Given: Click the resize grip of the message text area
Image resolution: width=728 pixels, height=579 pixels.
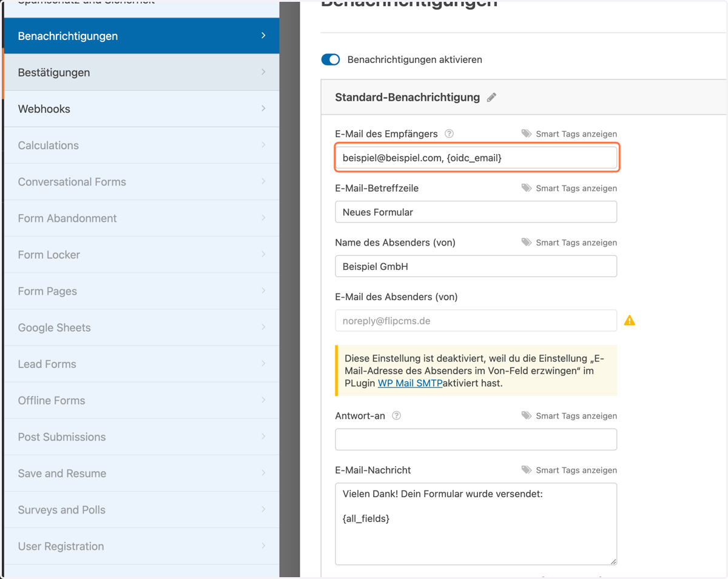Looking at the screenshot, I should coord(613,561).
